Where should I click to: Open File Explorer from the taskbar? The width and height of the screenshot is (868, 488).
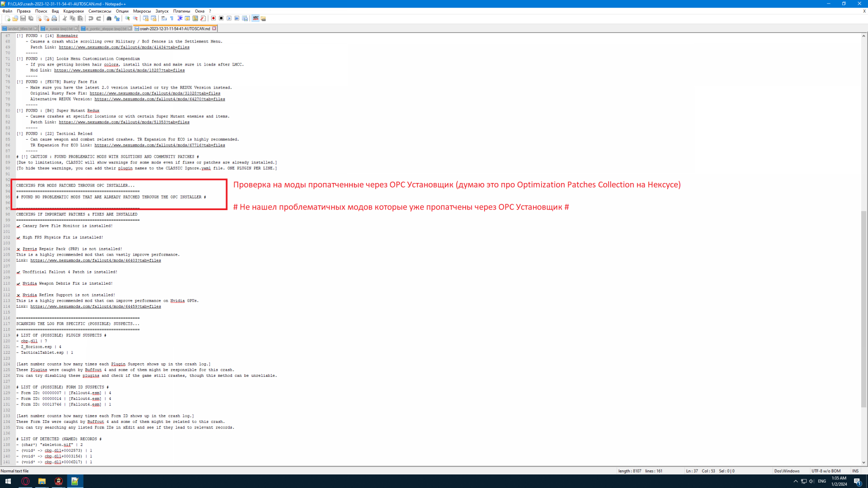(42, 481)
